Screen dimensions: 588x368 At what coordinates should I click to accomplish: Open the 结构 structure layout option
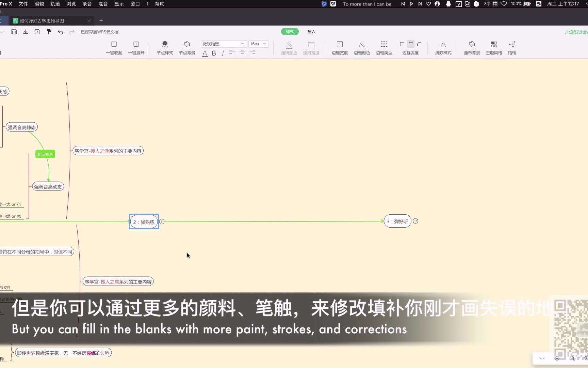pyautogui.click(x=512, y=48)
